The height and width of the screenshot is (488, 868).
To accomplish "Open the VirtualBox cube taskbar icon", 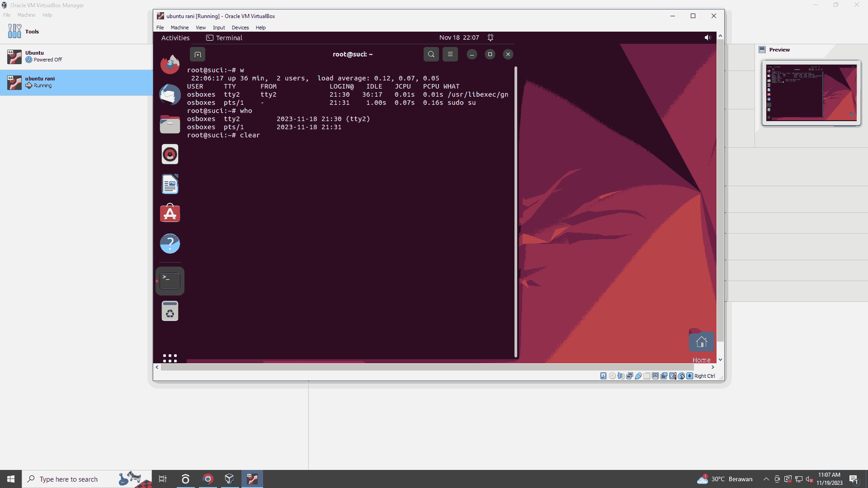I will pos(229,479).
